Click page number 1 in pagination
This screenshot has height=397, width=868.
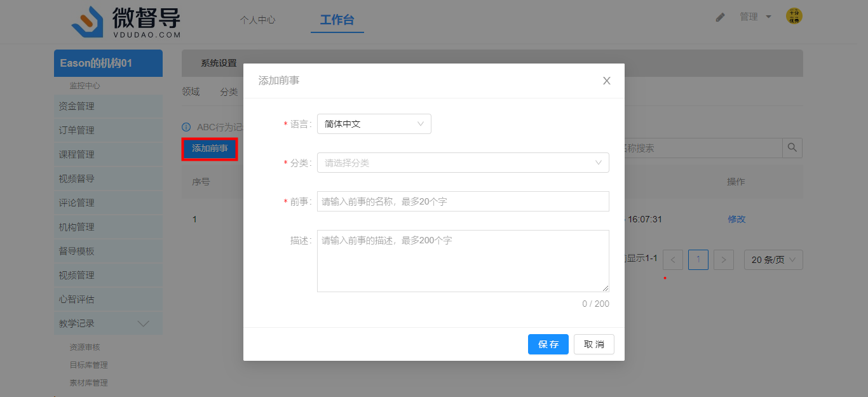pyautogui.click(x=698, y=260)
